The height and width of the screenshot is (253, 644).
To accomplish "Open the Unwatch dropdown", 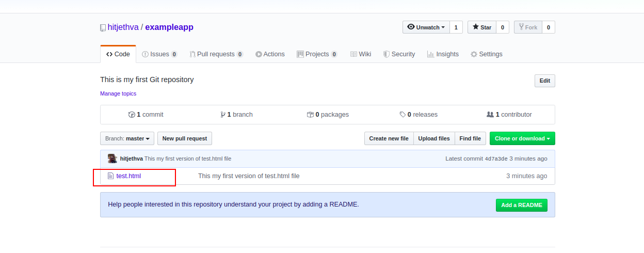I will (426, 27).
